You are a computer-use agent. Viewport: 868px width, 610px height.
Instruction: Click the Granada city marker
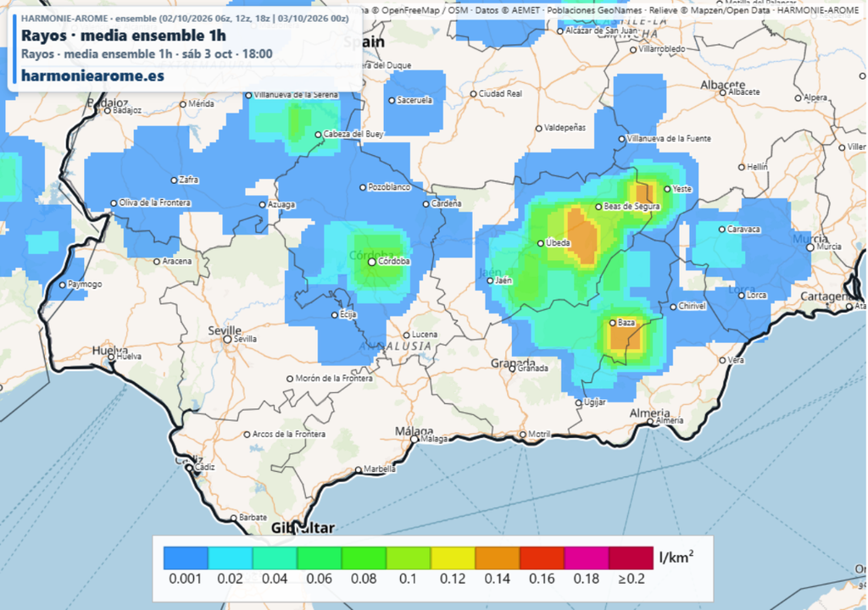click(x=513, y=369)
